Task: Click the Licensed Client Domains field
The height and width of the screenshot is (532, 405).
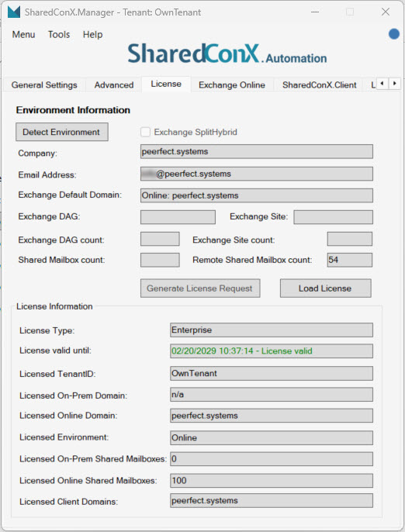Action: [x=272, y=501]
